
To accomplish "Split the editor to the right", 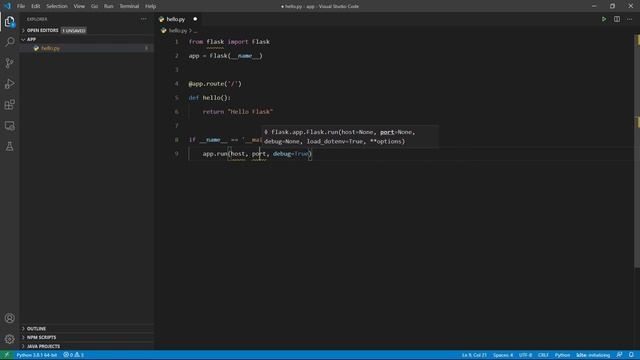I will pyautogui.click(x=617, y=19).
